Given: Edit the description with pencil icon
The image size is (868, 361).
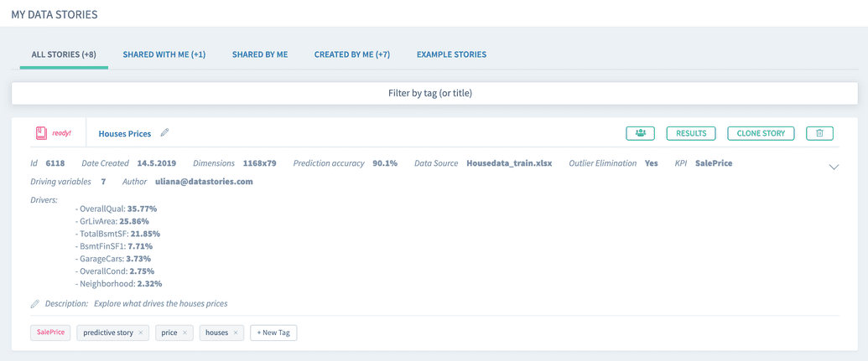Looking at the screenshot, I should (x=35, y=303).
